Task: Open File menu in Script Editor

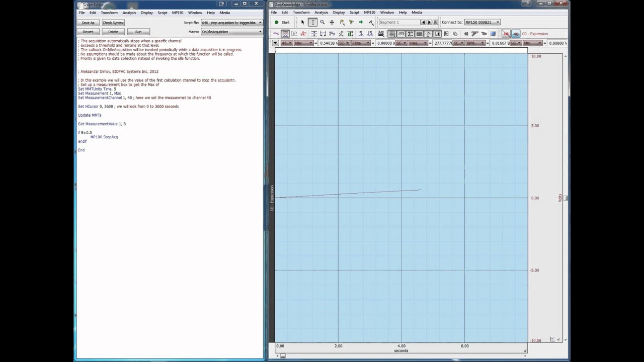Action: click(82, 13)
